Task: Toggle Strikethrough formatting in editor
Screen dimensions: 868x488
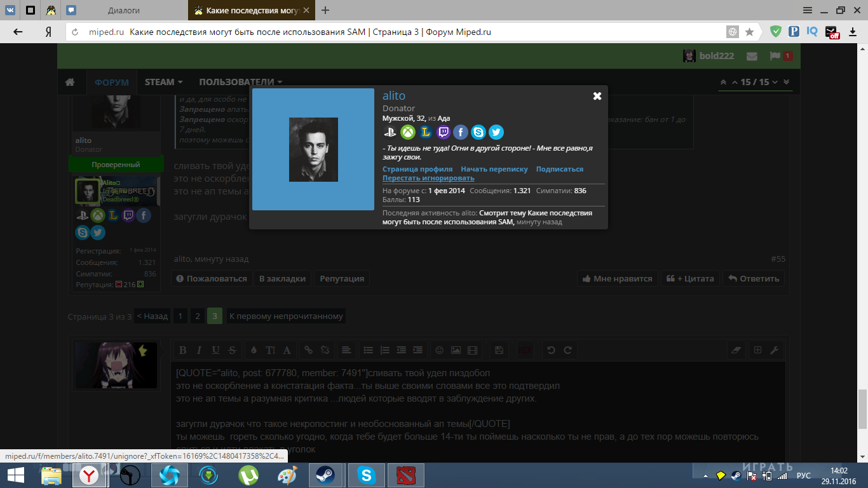Action: 233,350
